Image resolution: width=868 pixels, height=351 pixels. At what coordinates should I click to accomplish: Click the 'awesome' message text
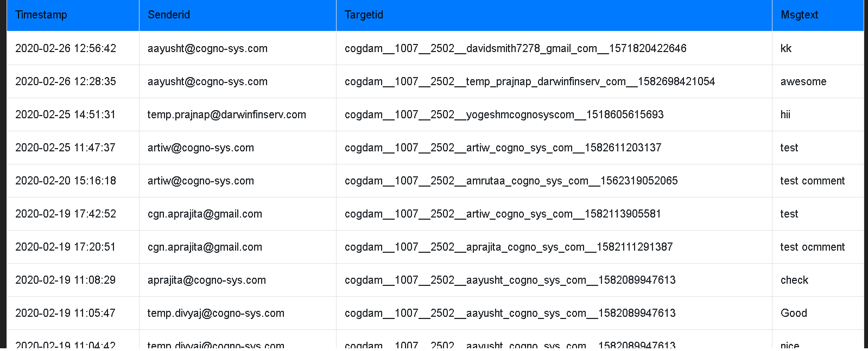(x=803, y=81)
